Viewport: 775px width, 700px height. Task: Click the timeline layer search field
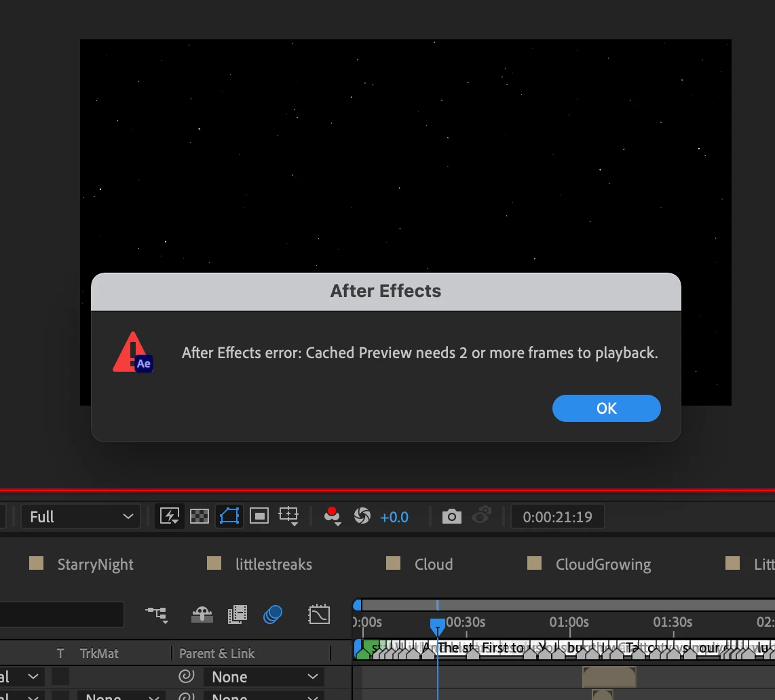point(61,615)
